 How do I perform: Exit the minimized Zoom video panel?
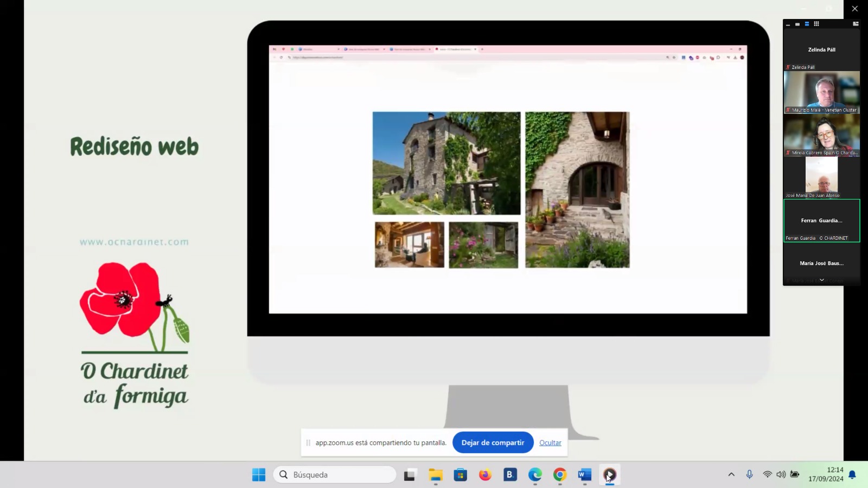856,24
